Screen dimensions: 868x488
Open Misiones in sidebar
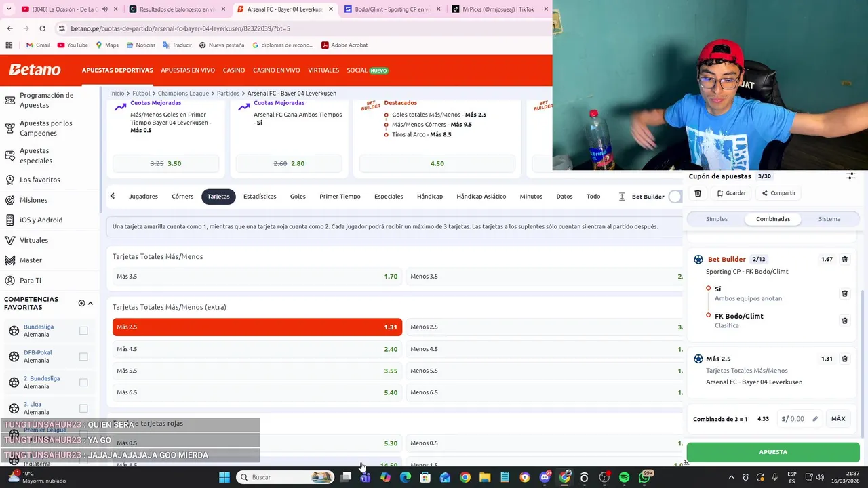click(33, 200)
